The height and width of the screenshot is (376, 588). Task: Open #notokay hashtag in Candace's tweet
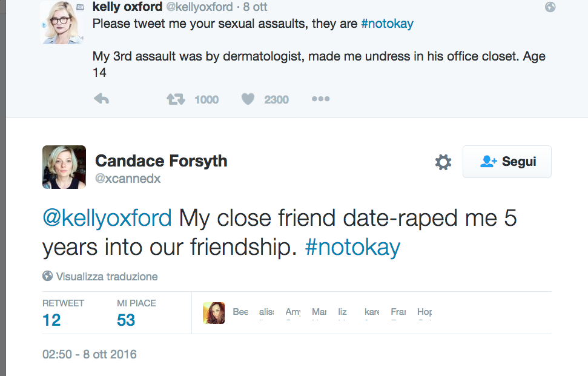click(x=352, y=248)
